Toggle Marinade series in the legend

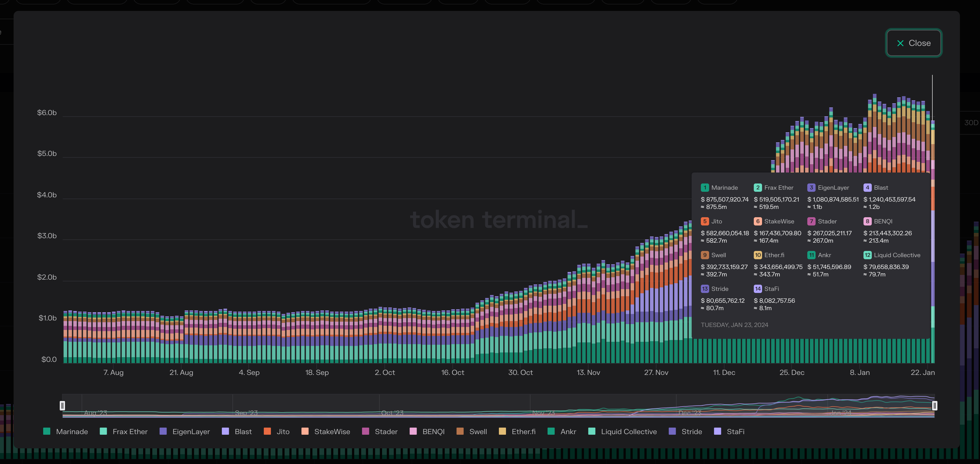(72, 431)
